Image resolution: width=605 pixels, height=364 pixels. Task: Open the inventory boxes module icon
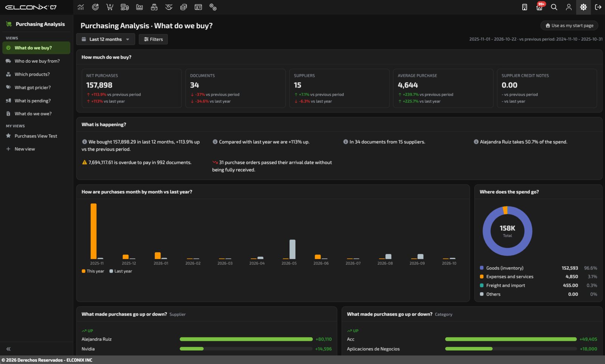(154, 7)
